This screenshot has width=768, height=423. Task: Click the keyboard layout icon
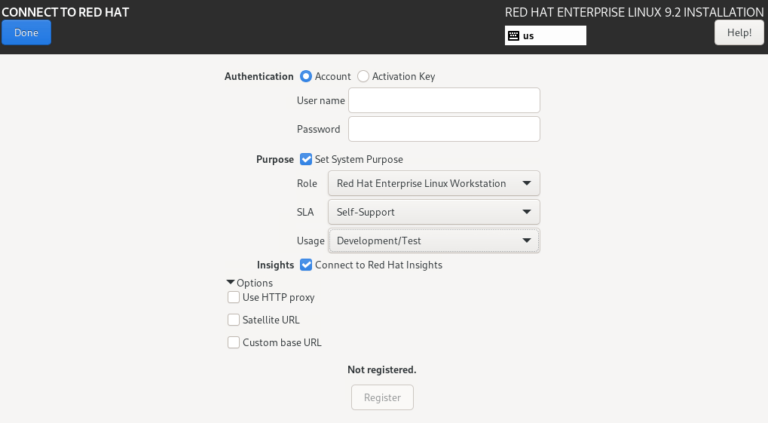[513, 35]
